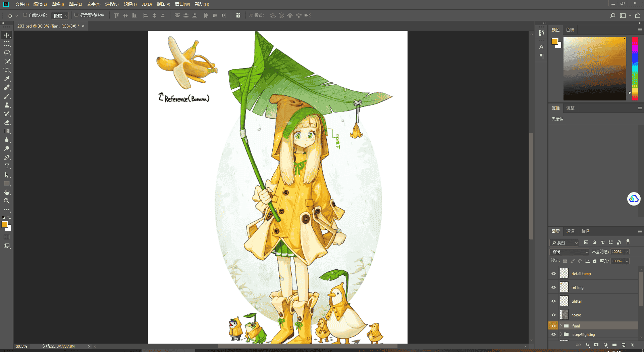Select the Rectangular Marquee tool
Image resolution: width=644 pixels, height=352 pixels.
pyautogui.click(x=7, y=44)
